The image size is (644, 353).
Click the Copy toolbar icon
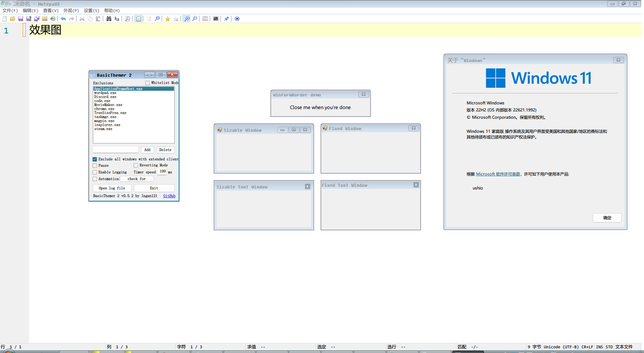(x=90, y=19)
